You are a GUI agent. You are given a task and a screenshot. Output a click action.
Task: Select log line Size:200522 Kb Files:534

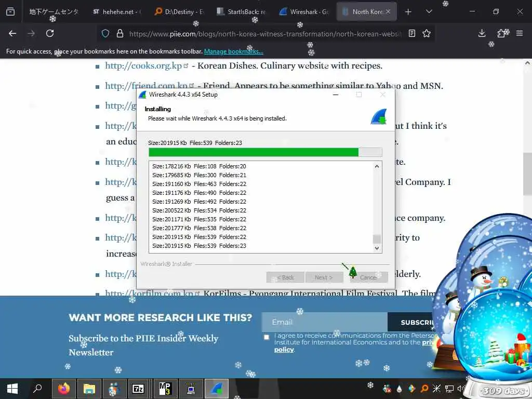pyautogui.click(x=199, y=210)
